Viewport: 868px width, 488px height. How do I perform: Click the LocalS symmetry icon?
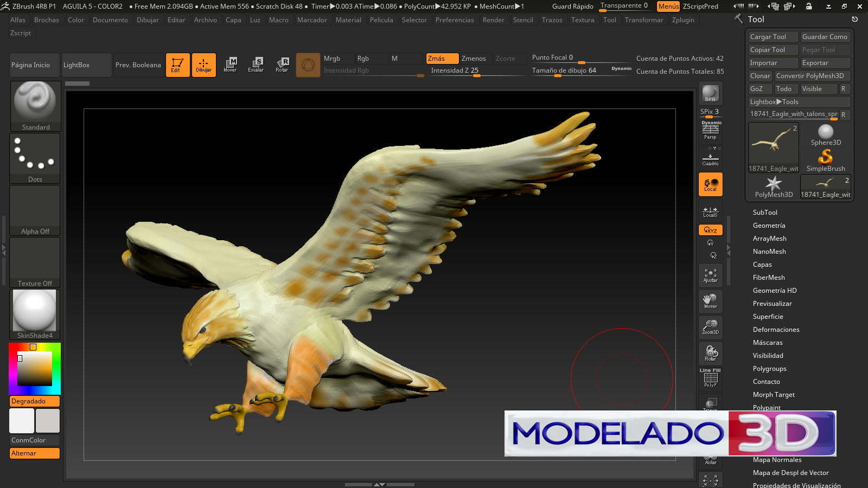point(711,210)
